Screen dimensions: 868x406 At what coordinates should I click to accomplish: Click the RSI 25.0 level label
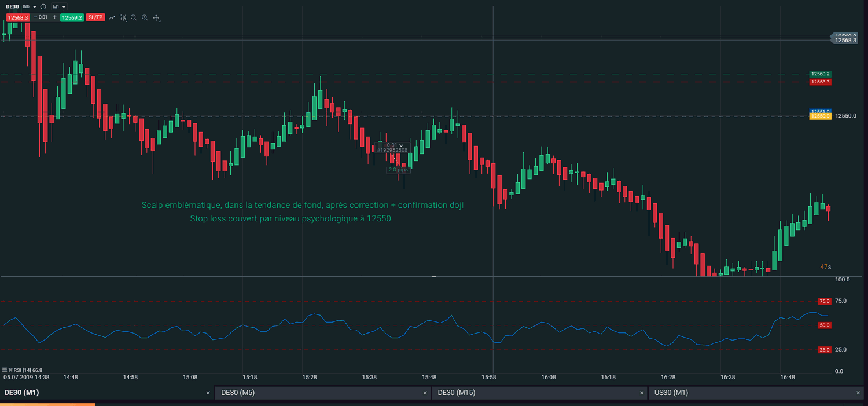825,350
